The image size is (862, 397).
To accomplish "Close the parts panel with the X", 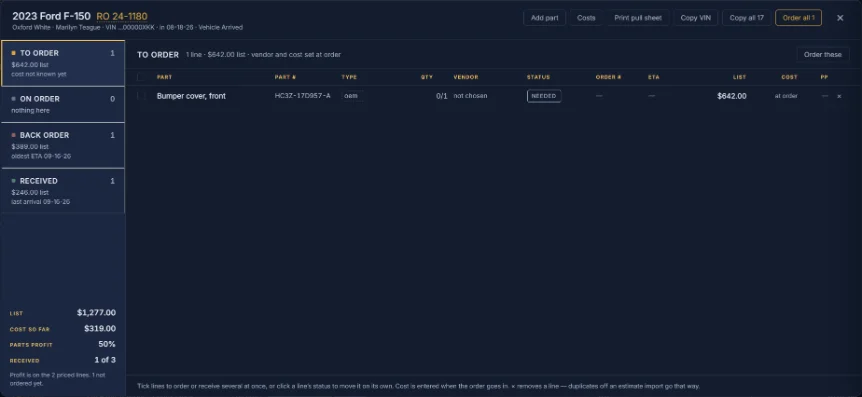I will click(x=839, y=18).
